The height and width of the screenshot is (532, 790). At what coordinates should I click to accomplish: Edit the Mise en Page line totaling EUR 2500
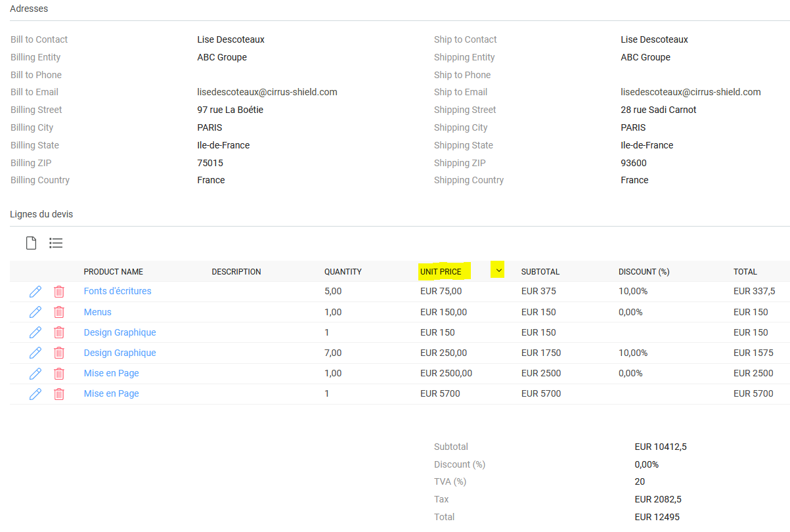coord(35,373)
